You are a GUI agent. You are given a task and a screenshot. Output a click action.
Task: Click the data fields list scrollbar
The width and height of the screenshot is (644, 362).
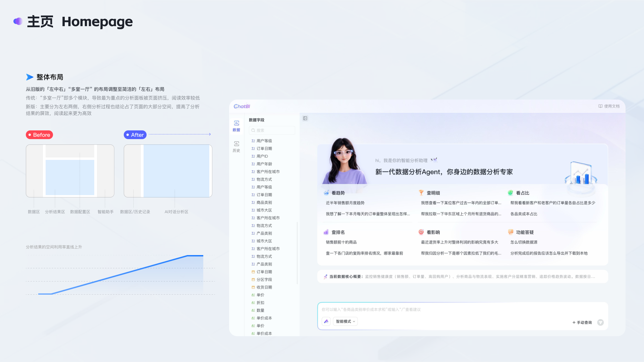pyautogui.click(x=297, y=253)
